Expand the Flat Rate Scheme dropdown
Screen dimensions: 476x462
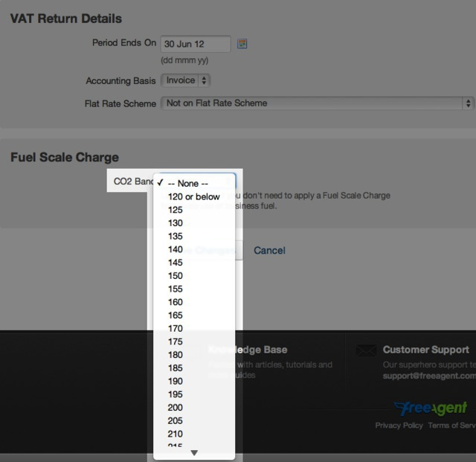[317, 103]
